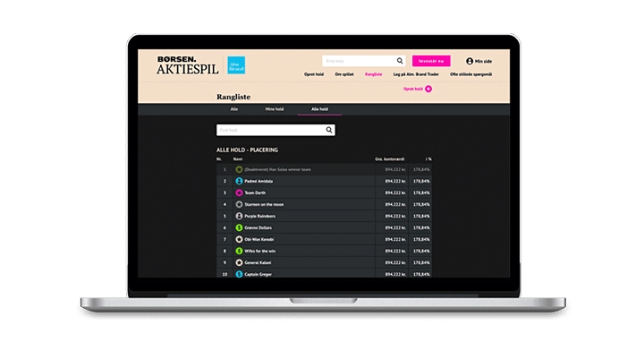Open Log på Alm. Brand Trader
Screen dimensions: 644x342
click(x=416, y=74)
